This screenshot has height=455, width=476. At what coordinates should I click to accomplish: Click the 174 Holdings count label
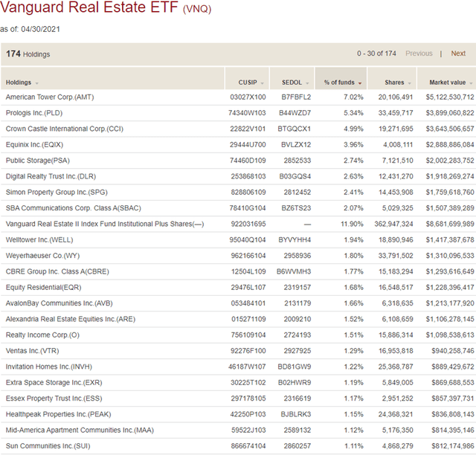(28, 54)
